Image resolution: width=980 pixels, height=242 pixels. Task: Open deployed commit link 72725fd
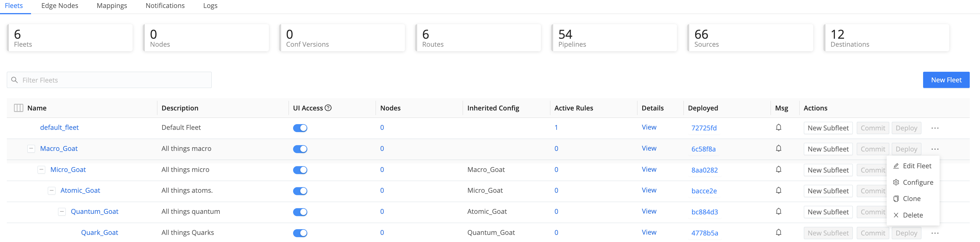pos(703,128)
